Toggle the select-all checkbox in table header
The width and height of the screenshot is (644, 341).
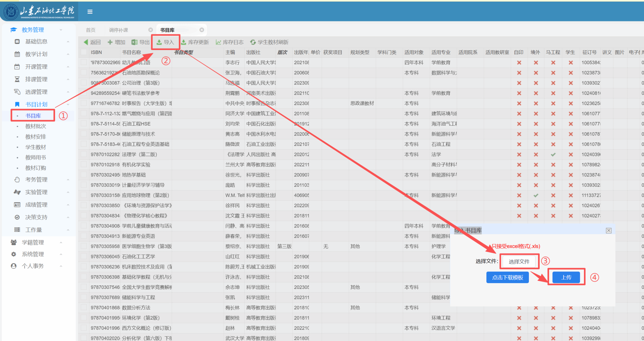pos(84,52)
